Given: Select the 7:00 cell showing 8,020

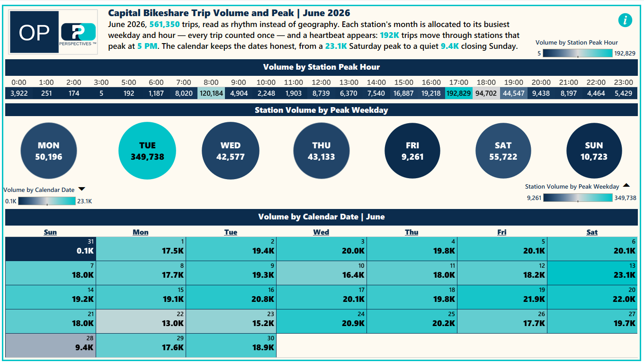Looking at the screenshot, I should click(184, 93).
